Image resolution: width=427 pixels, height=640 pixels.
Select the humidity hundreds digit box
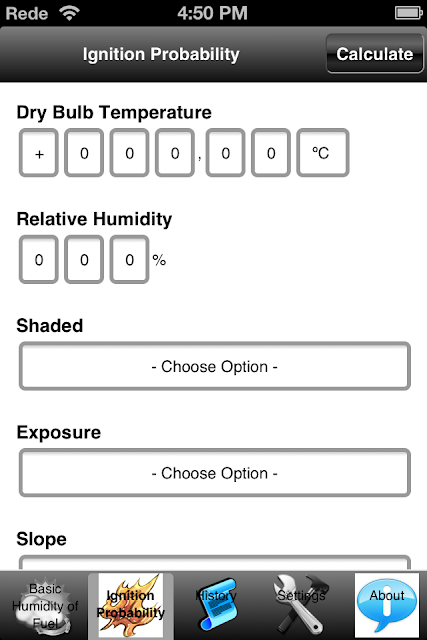point(39,259)
